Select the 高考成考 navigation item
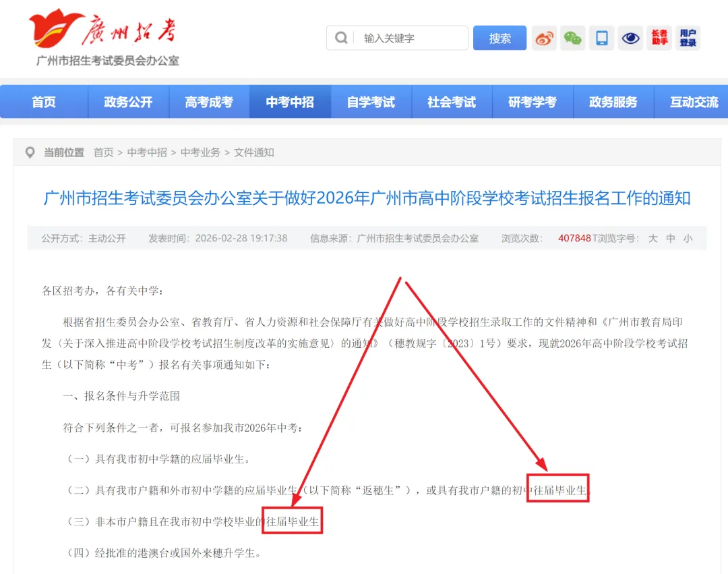This screenshot has height=574, width=728. (x=209, y=102)
